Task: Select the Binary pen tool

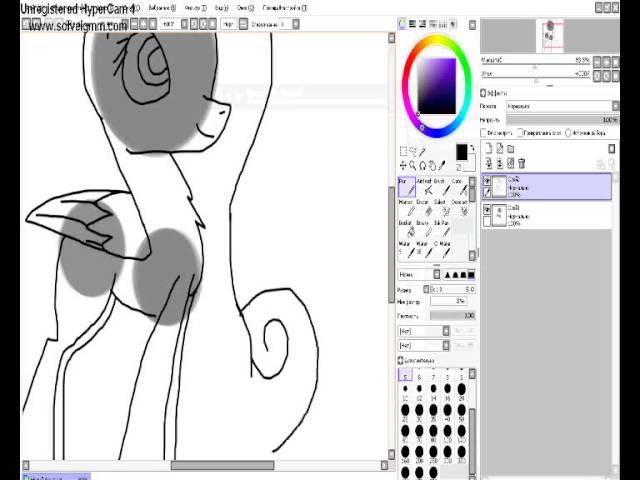Action: 424,229
